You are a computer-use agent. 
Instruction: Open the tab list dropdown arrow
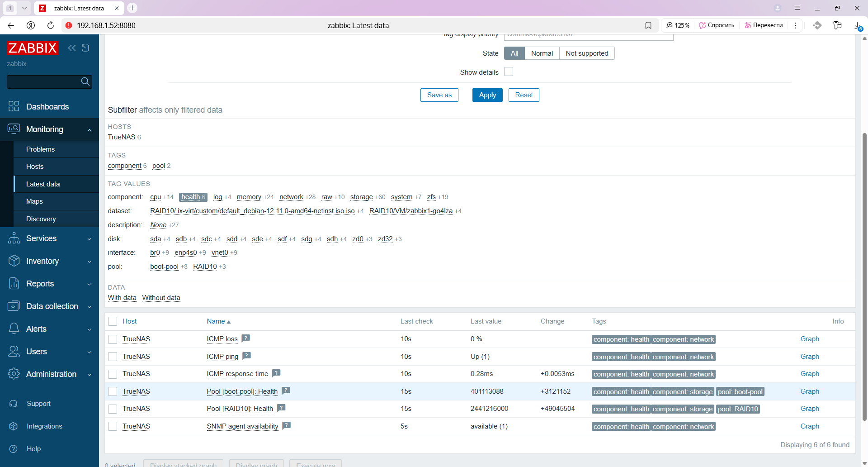point(24,8)
